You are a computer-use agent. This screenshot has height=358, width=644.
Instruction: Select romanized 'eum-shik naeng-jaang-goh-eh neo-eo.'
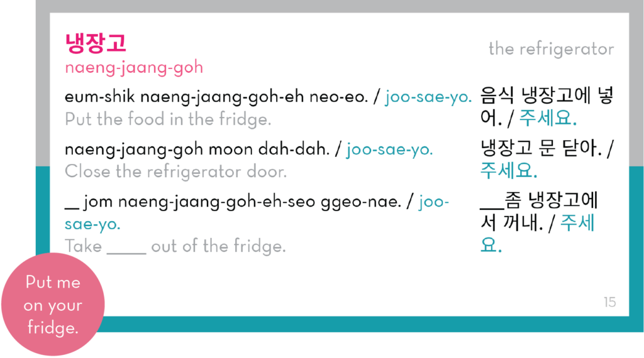[x=216, y=97]
